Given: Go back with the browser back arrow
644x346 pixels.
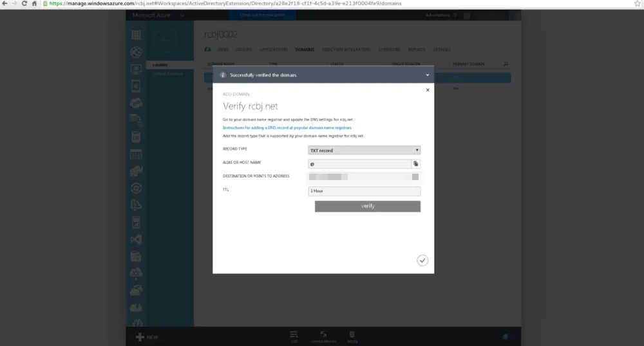Looking at the screenshot, I should (5, 4).
